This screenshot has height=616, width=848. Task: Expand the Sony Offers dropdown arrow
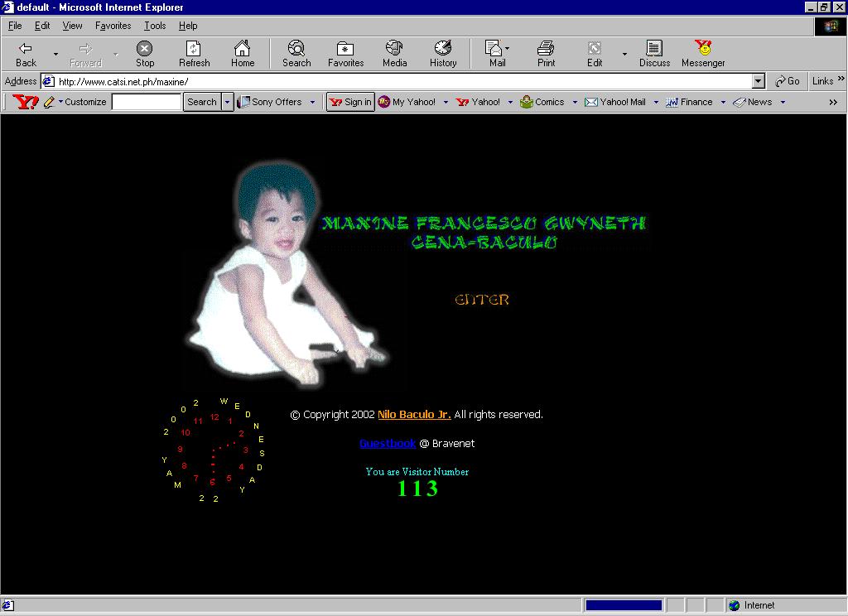tap(312, 102)
